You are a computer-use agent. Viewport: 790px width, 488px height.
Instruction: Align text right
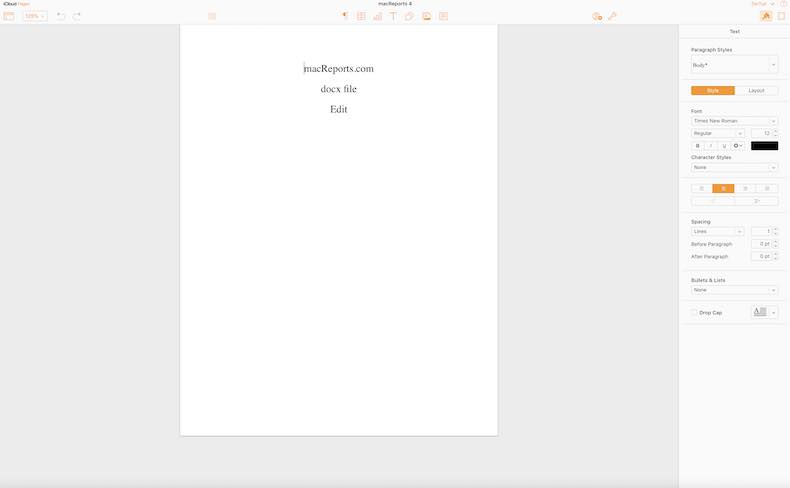[745, 188]
